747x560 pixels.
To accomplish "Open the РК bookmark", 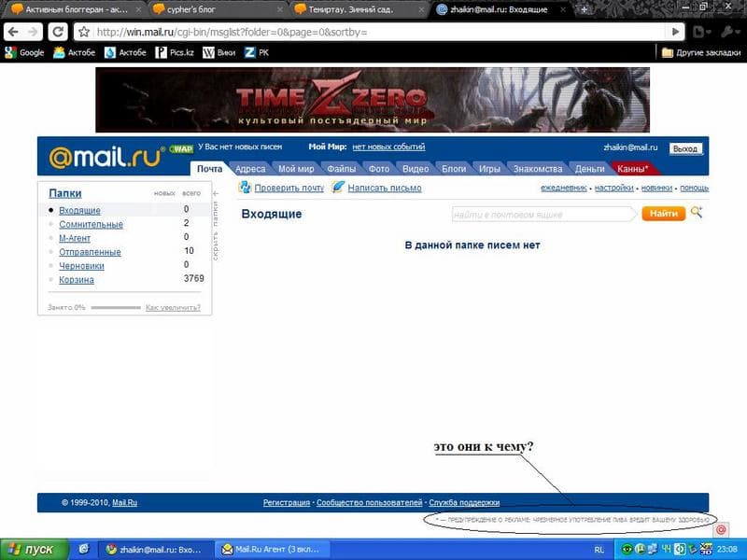I will [257, 52].
